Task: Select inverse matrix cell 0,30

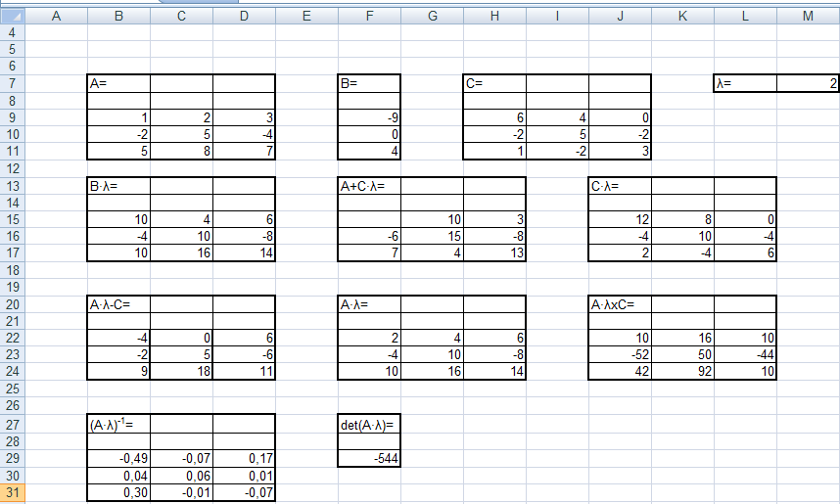Action: tap(118, 493)
